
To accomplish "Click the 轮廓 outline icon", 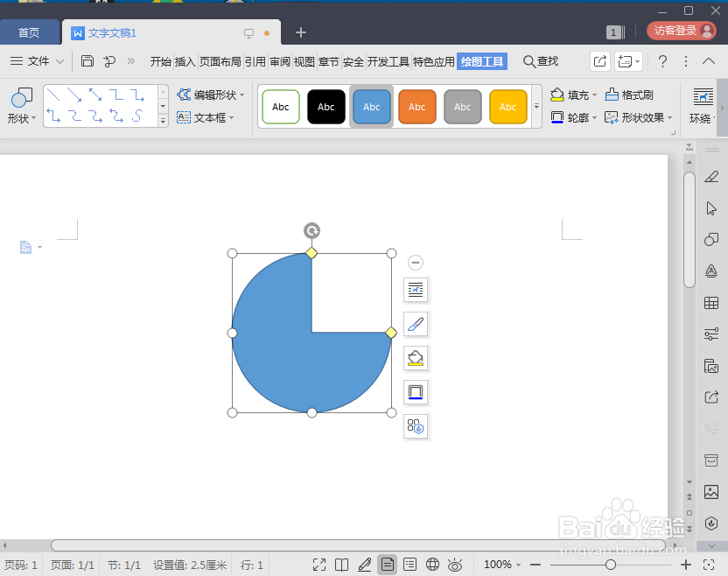I will tap(556, 117).
